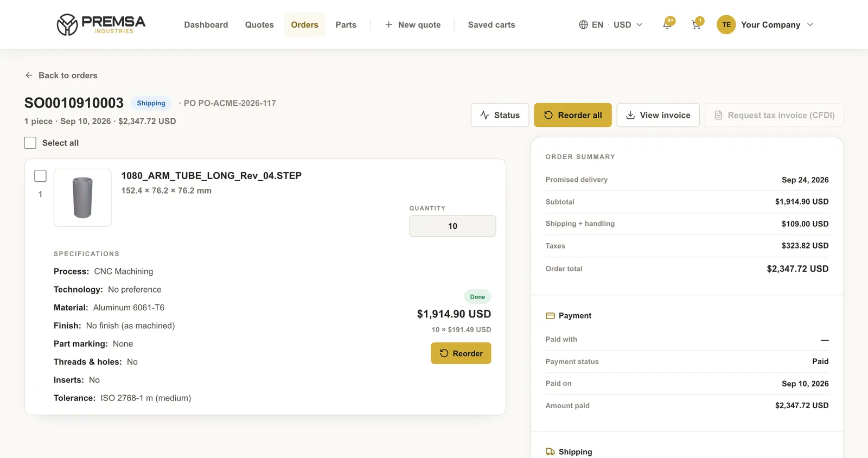Start a New quote
This screenshot has width=868, height=458.
[413, 24]
